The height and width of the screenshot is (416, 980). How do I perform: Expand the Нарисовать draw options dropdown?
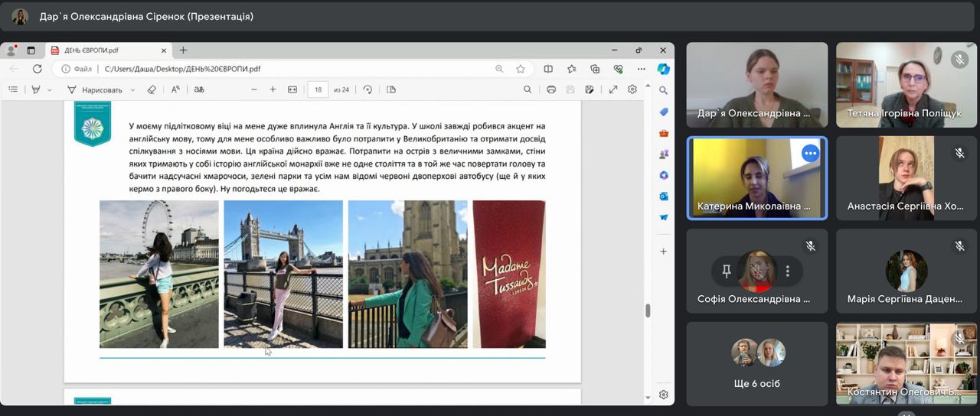(x=132, y=89)
